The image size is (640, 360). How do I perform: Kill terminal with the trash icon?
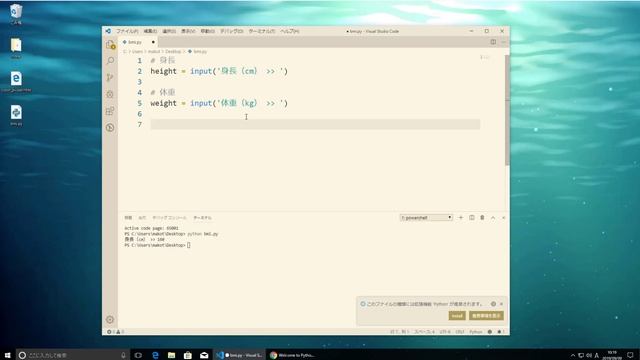[x=482, y=218]
